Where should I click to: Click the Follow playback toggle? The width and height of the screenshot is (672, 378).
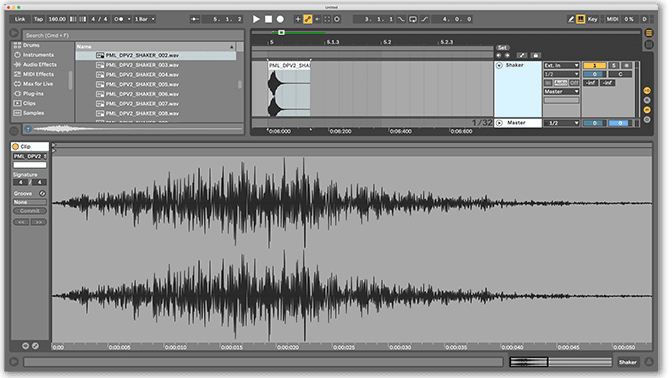coord(195,19)
